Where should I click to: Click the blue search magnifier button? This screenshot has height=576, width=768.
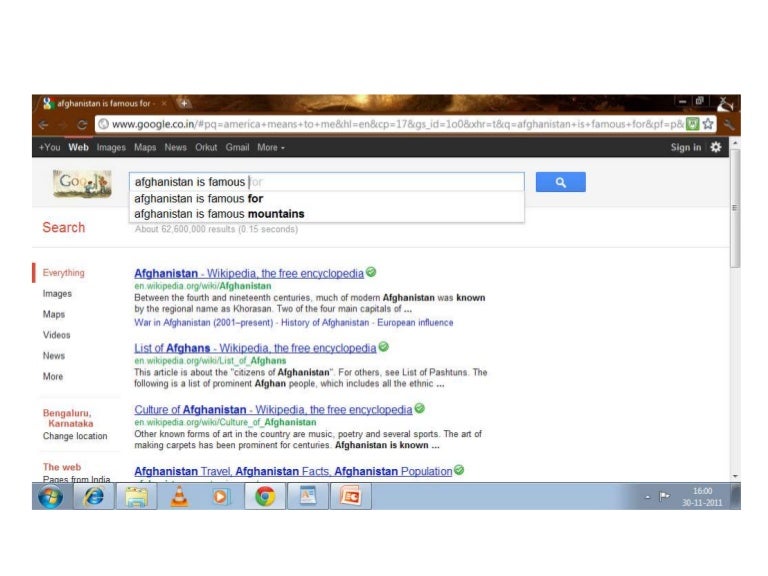(x=560, y=182)
